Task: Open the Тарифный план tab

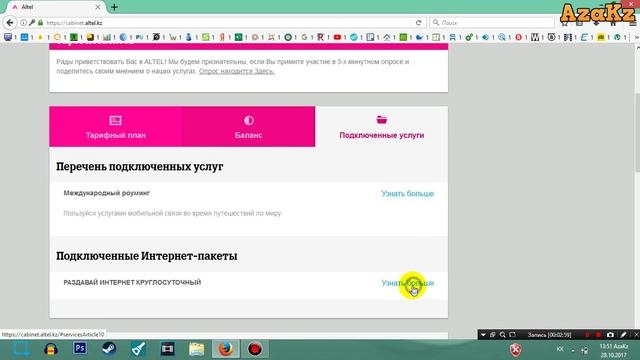Action: (x=116, y=127)
